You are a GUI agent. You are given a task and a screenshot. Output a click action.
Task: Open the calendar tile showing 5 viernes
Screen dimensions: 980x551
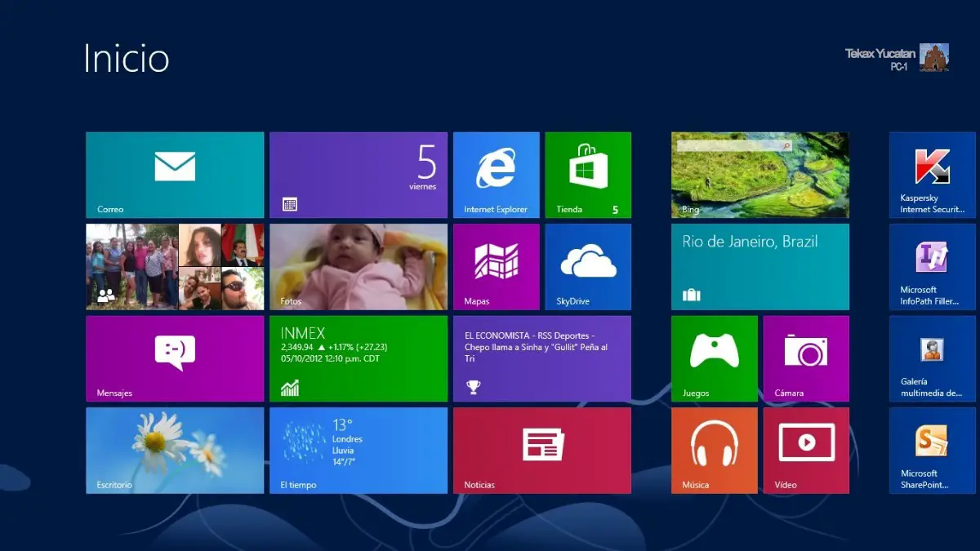[x=359, y=175]
